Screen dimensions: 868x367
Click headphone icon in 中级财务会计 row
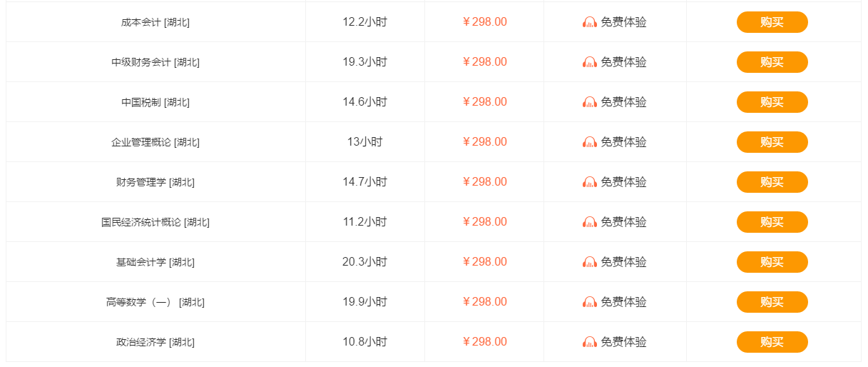tap(590, 62)
